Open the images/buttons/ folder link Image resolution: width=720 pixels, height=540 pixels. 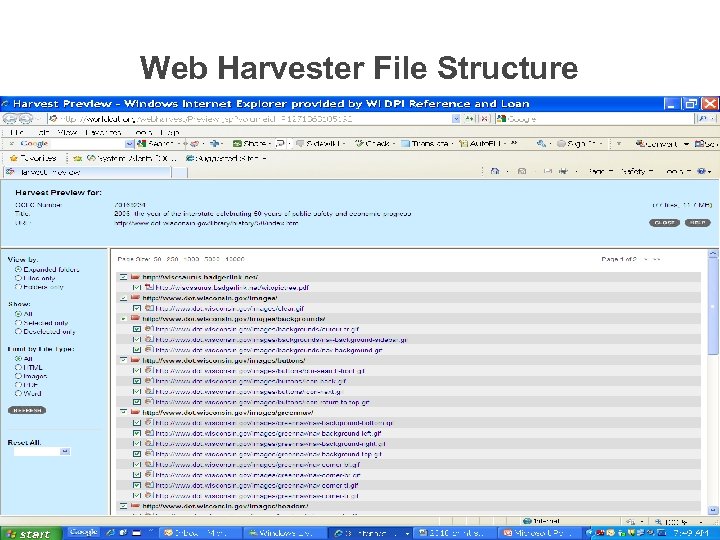point(224,360)
